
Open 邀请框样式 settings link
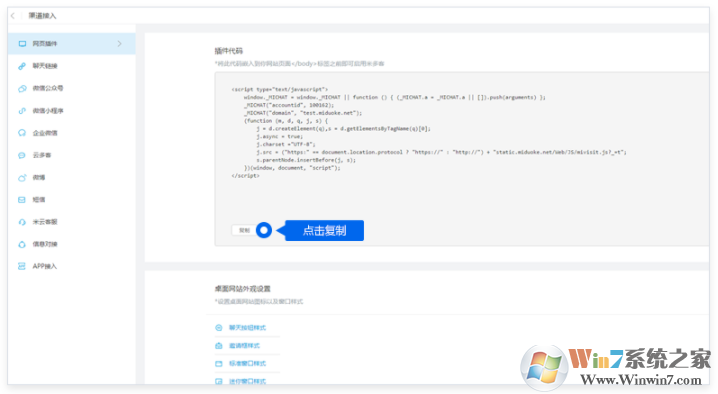point(244,345)
